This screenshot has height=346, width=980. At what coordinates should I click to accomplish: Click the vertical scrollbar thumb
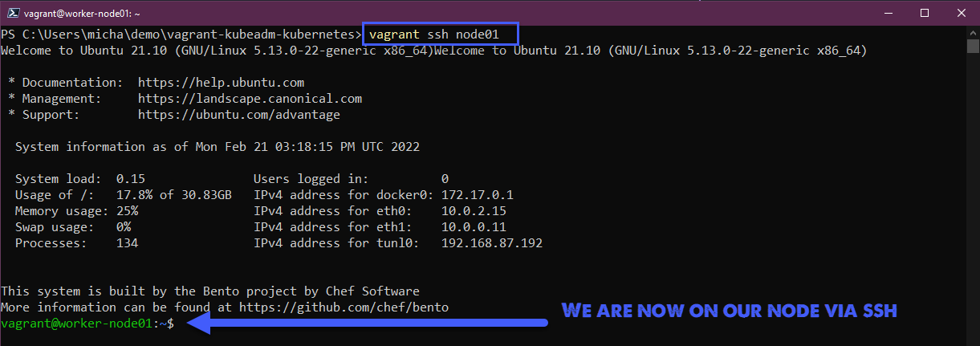pyautogui.click(x=972, y=47)
